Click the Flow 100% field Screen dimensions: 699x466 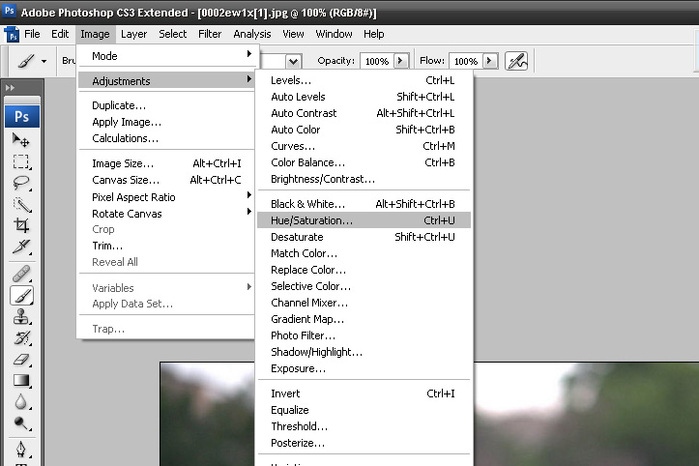tap(466, 61)
